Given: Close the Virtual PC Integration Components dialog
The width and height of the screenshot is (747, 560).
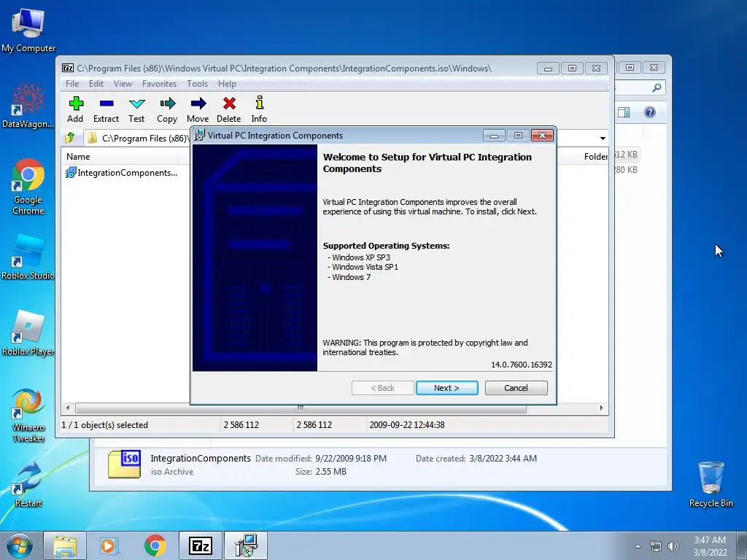Looking at the screenshot, I should [542, 136].
